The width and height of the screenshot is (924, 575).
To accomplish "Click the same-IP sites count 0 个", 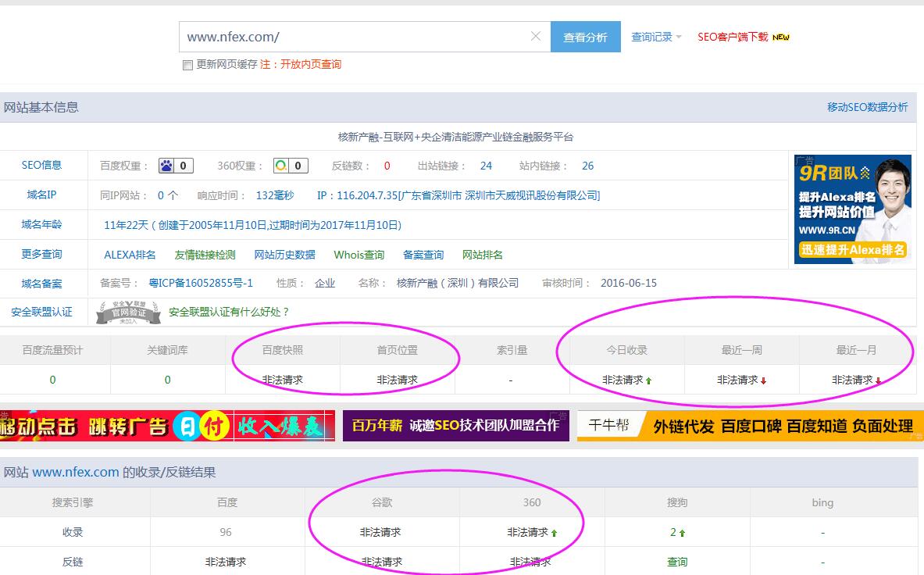I will pos(168,195).
